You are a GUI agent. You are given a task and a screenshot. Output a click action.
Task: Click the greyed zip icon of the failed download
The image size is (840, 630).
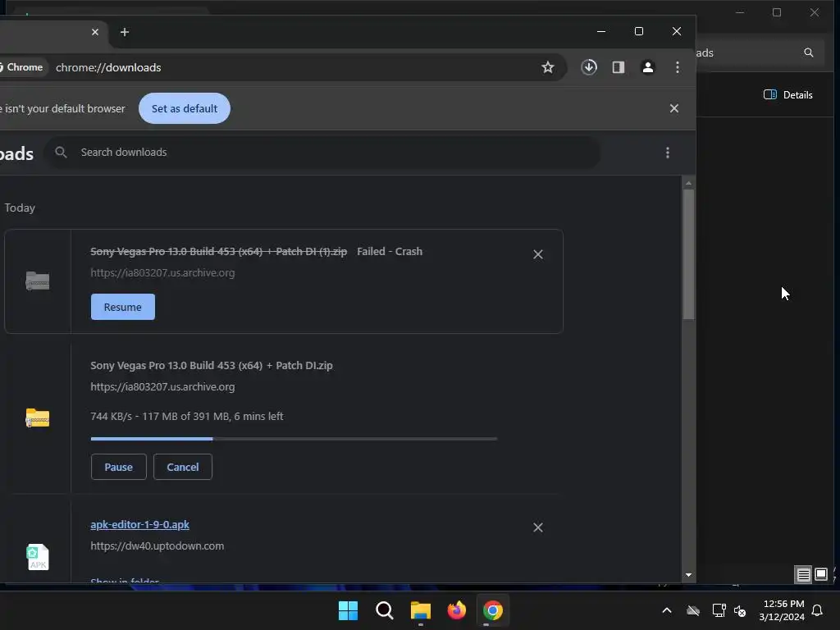pyautogui.click(x=38, y=281)
